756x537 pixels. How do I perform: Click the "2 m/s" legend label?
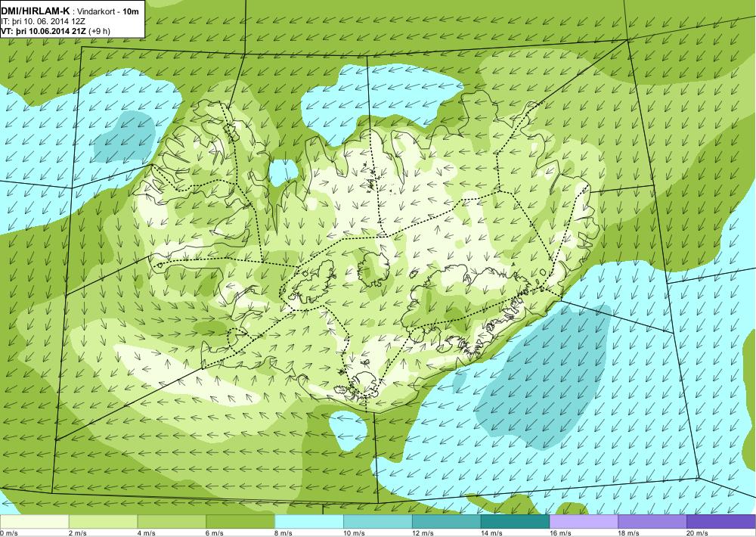[x=78, y=533]
